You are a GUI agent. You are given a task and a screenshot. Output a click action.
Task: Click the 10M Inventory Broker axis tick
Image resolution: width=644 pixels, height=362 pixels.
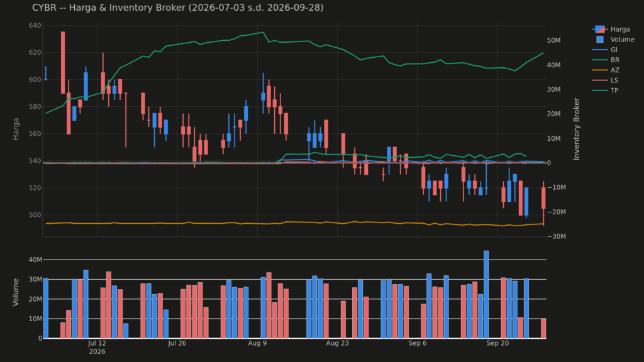(553, 139)
